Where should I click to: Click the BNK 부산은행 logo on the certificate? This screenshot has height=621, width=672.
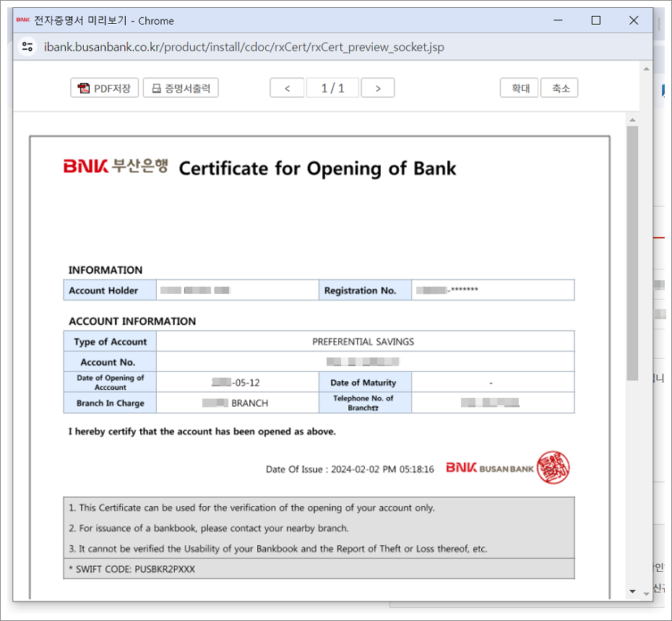point(116,166)
